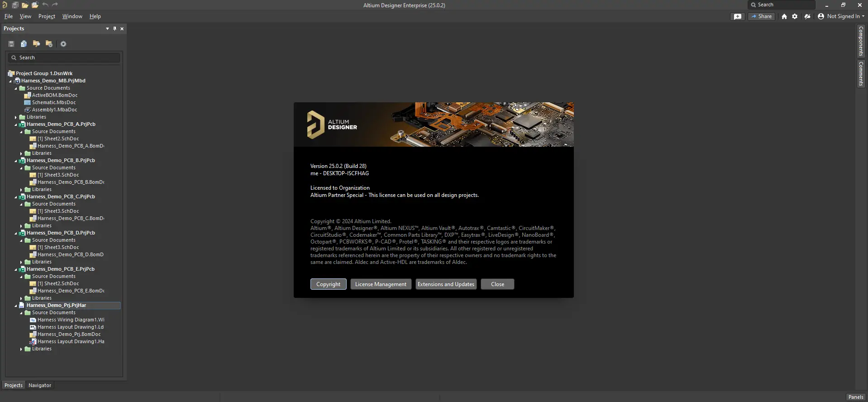The image size is (868, 402).
Task: Expand Libraries folder under Harness_Demo_MB
Action: click(16, 117)
